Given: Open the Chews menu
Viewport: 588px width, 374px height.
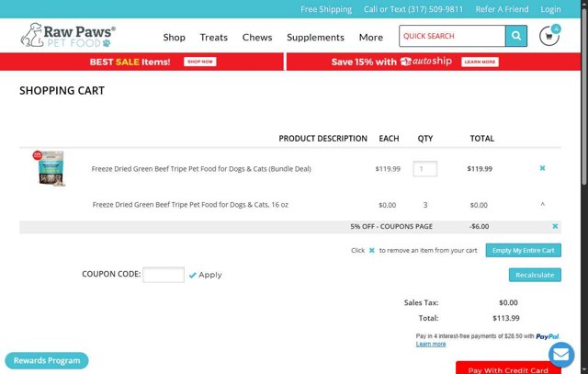Looking at the screenshot, I should click(257, 37).
